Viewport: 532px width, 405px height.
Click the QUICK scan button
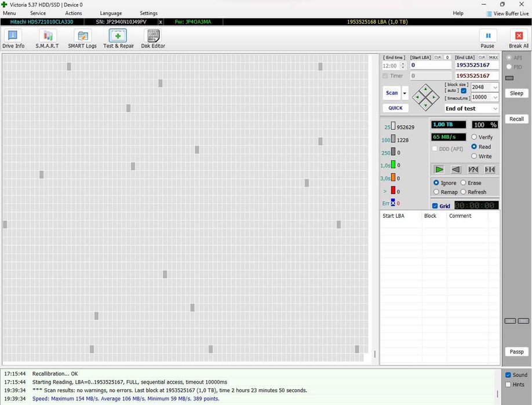pyautogui.click(x=396, y=108)
